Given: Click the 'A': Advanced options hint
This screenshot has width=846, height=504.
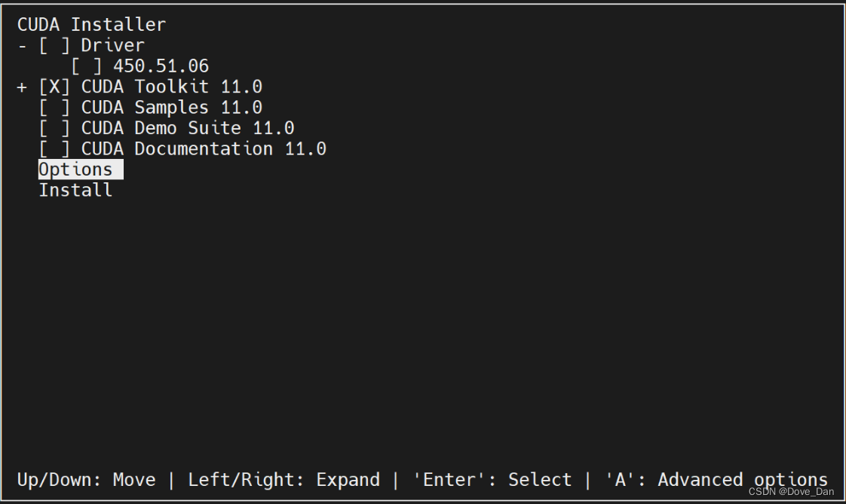Looking at the screenshot, I should click(x=716, y=479).
